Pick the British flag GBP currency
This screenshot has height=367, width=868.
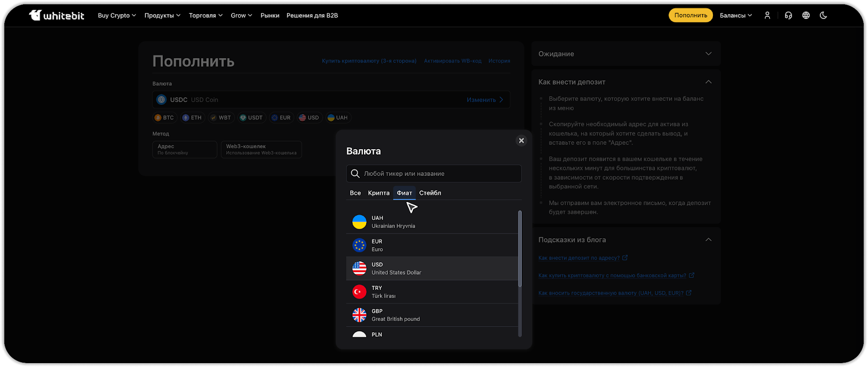pos(359,315)
